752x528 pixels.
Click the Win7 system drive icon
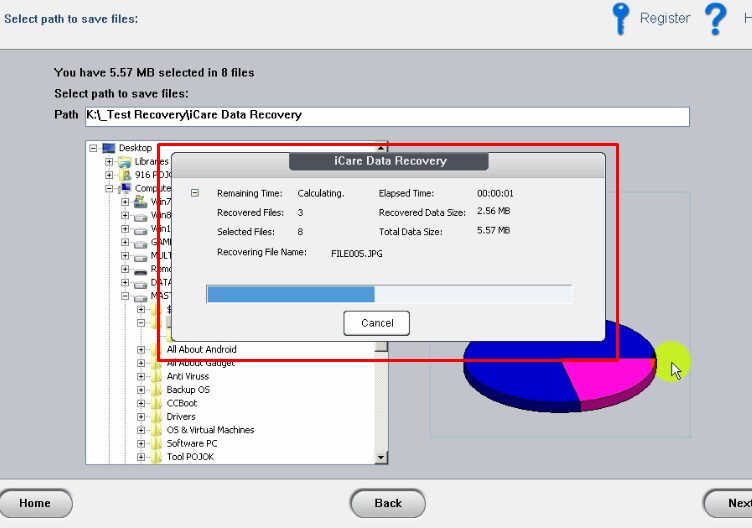coord(141,202)
